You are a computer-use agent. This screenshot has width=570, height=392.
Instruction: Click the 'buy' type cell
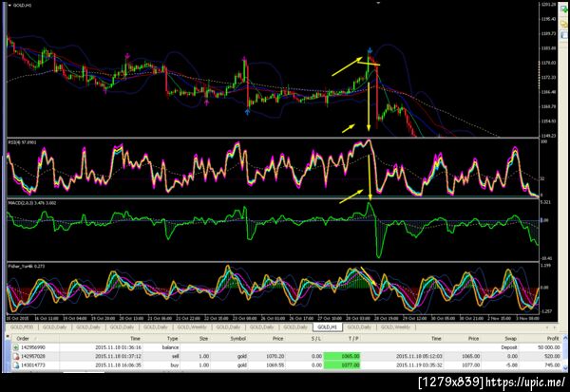click(175, 365)
